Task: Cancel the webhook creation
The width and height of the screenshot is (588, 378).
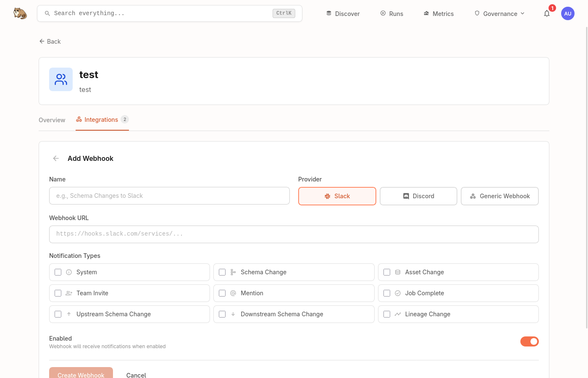Action: 136,375
